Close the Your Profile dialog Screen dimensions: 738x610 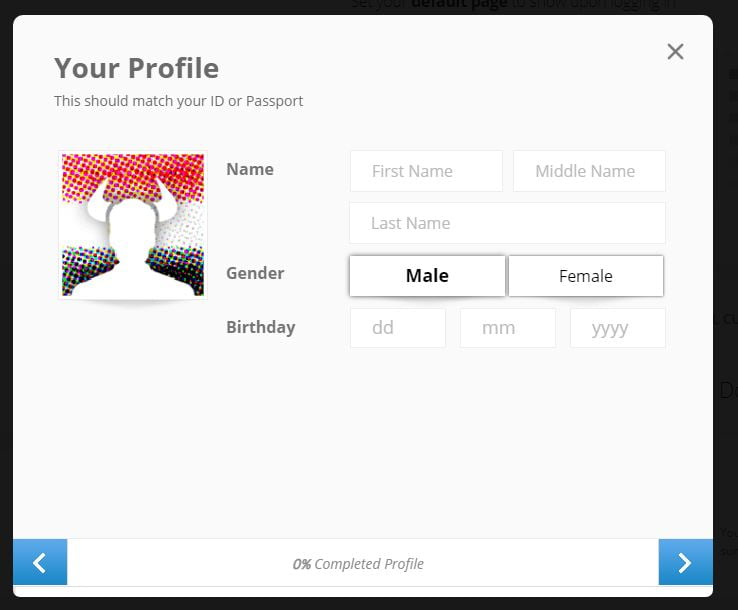675,51
